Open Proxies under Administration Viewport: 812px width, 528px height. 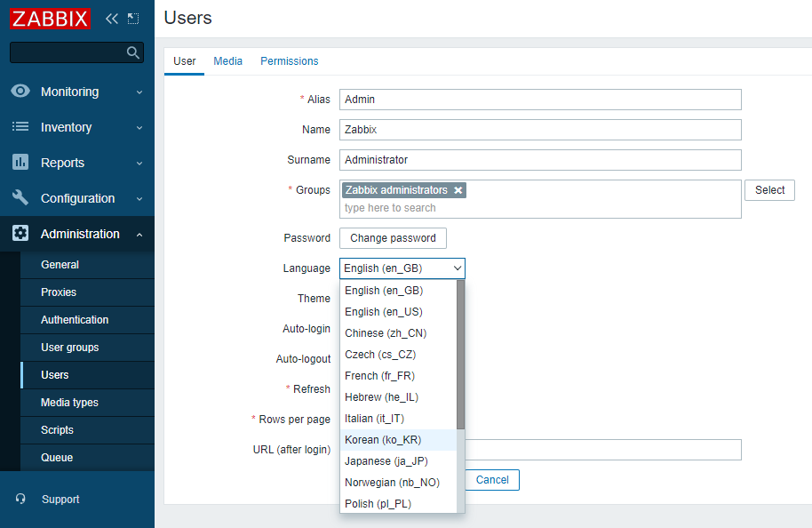tap(87, 292)
